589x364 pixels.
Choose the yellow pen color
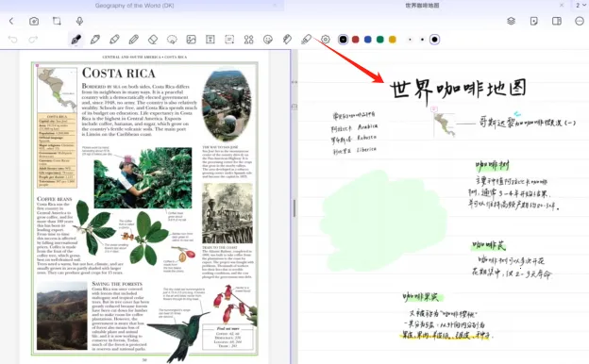pyautogui.click(x=393, y=40)
